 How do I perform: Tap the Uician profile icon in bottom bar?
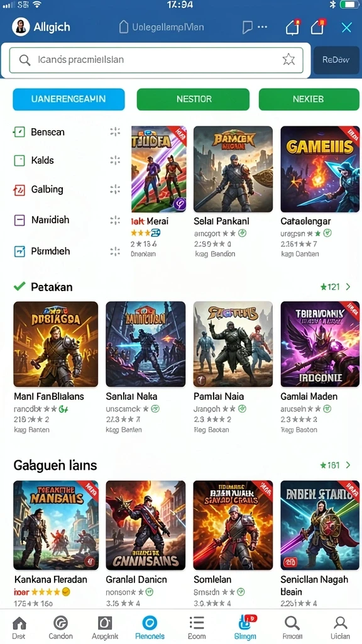click(x=340, y=623)
